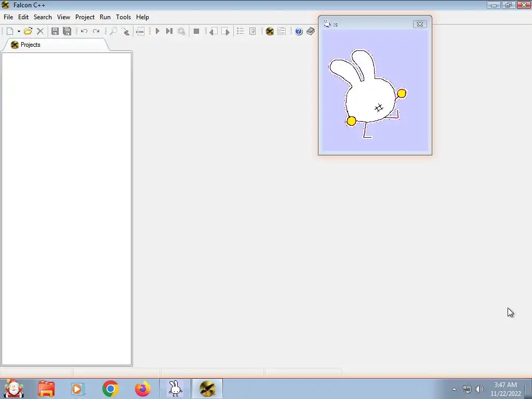532x399 pixels.
Task: Click the Compile gear icon
Action: point(181,31)
